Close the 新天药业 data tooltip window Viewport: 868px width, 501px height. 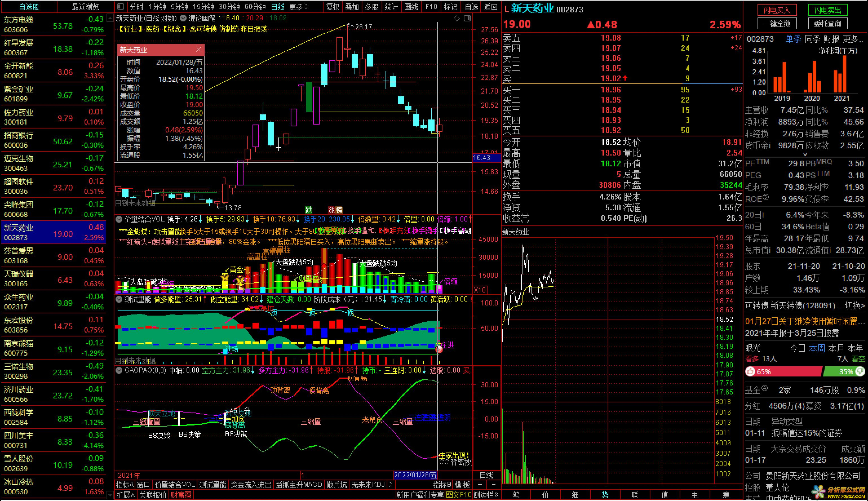[x=198, y=50]
